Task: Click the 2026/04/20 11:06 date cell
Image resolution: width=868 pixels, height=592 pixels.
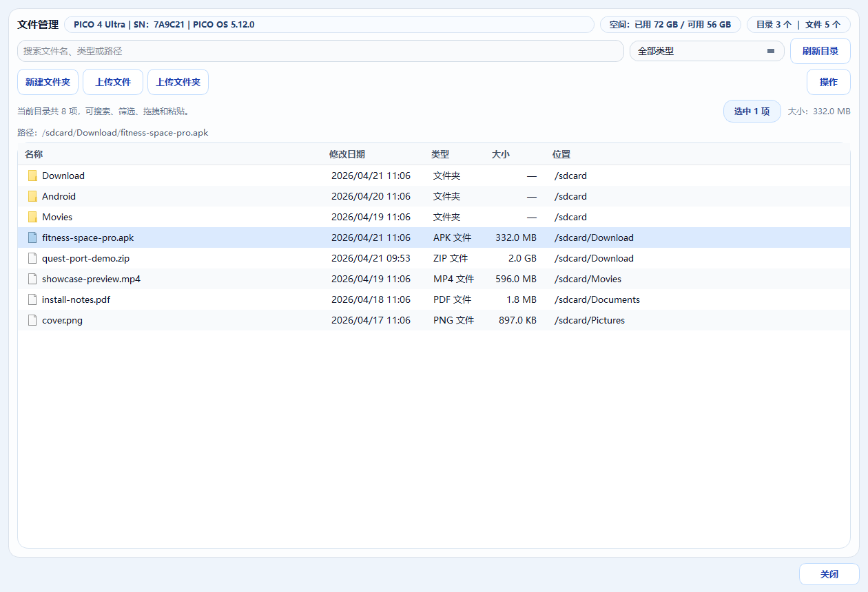Action: [371, 196]
